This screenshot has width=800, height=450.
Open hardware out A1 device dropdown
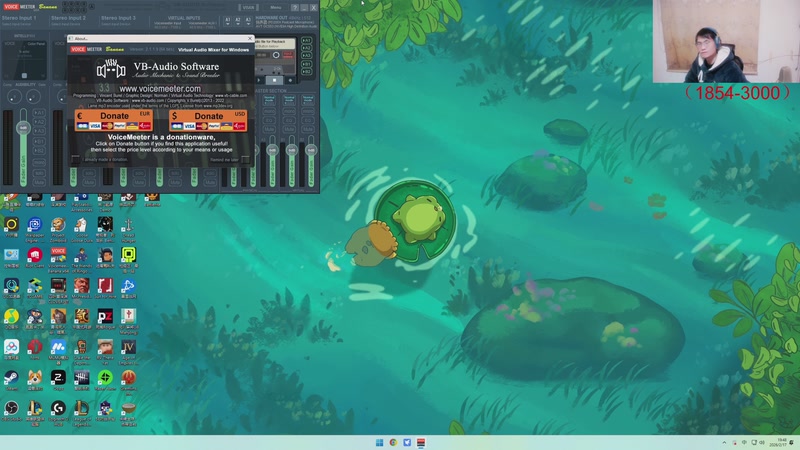[228, 21]
